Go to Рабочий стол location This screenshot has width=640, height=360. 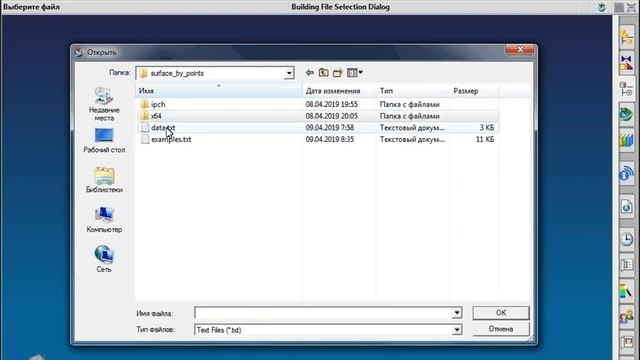coord(104,141)
